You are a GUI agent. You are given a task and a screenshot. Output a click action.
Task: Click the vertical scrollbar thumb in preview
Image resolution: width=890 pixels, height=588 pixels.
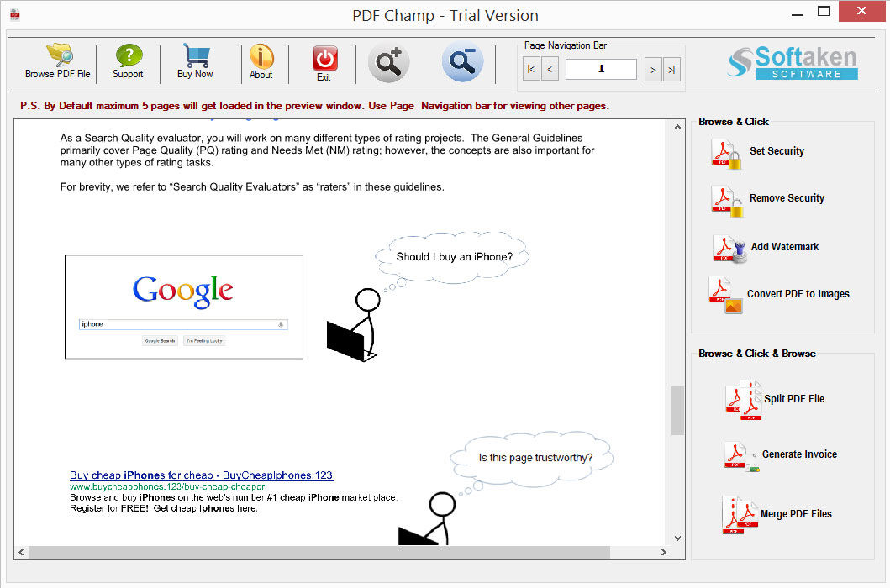(677, 411)
